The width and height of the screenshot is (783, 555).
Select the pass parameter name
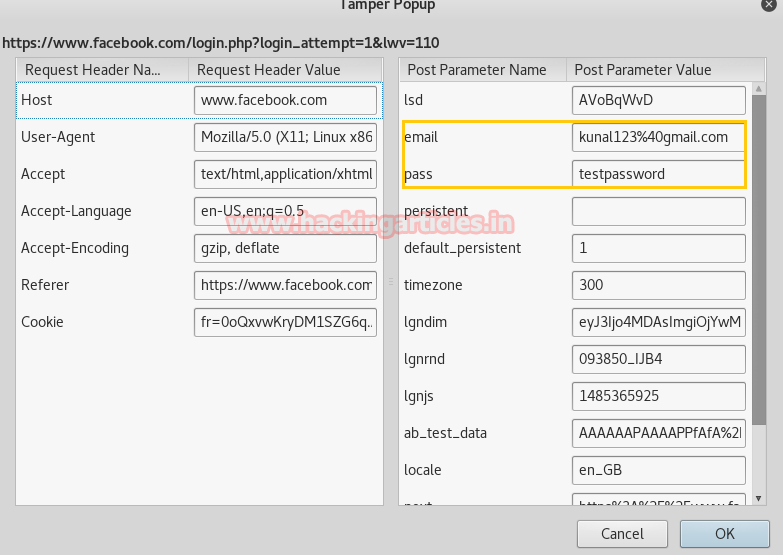point(418,175)
